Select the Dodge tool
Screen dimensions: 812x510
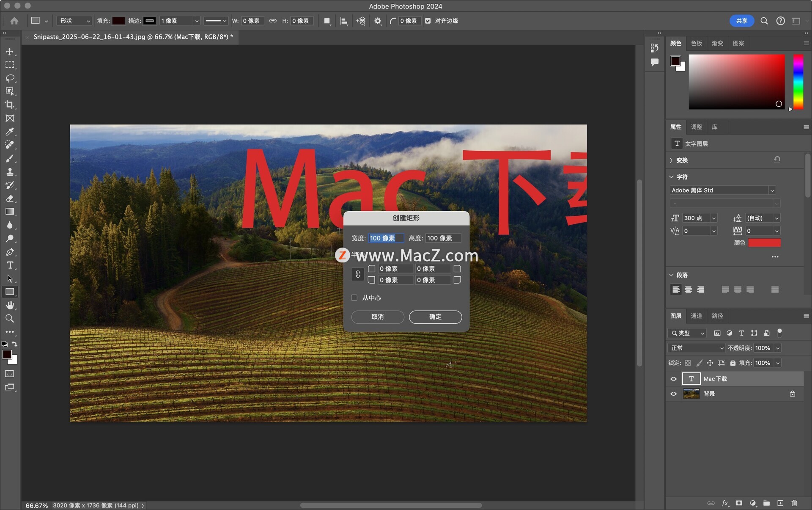click(9, 238)
